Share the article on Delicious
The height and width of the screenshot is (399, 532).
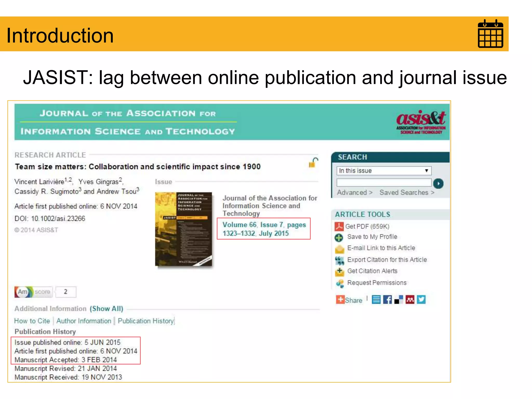pyautogui.click(x=398, y=300)
